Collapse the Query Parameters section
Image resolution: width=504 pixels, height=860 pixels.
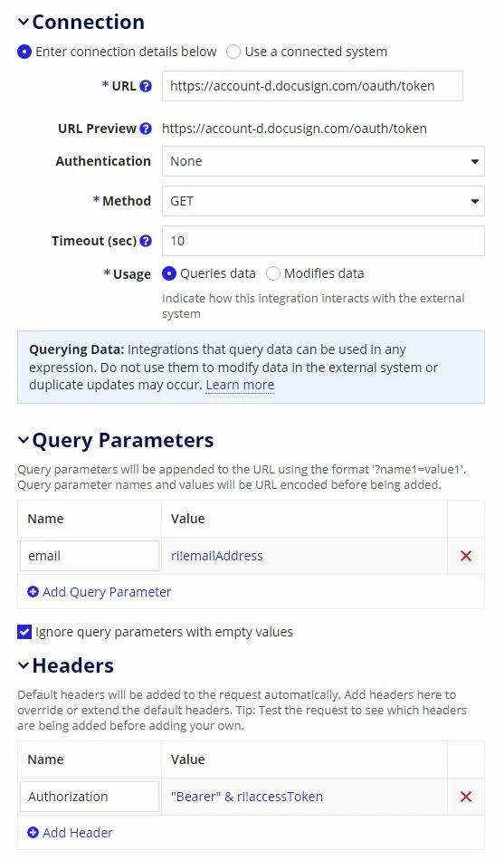pyautogui.click(x=23, y=441)
